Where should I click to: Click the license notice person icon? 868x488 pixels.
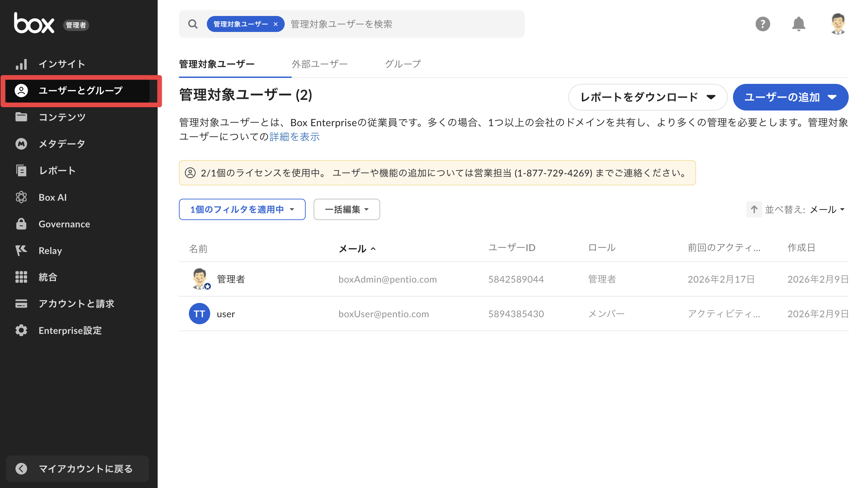coord(190,173)
